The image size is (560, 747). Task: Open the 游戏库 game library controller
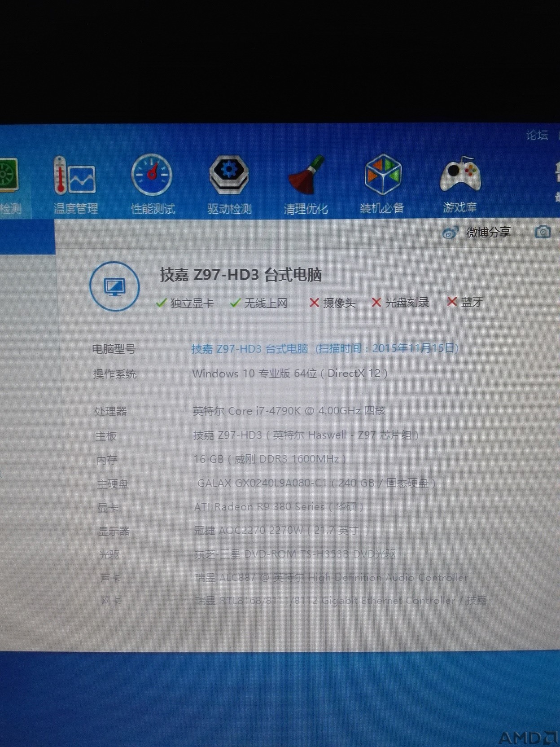pyautogui.click(x=460, y=184)
